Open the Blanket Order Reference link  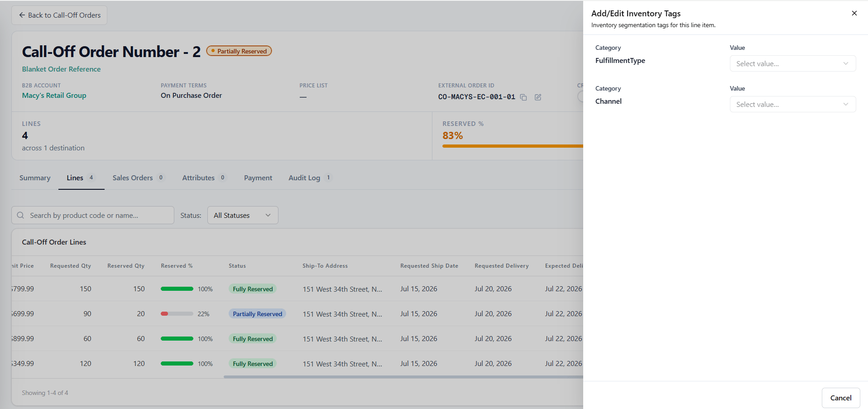62,69
